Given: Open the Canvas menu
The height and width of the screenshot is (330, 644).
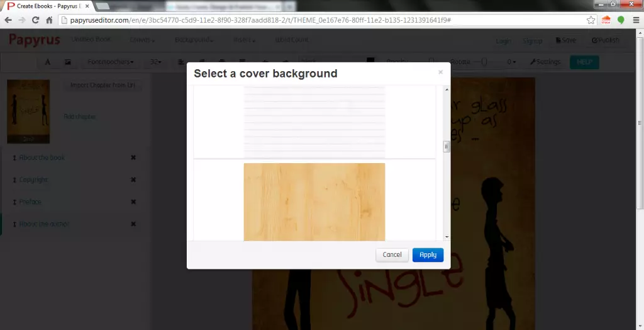Looking at the screenshot, I should pos(142,40).
